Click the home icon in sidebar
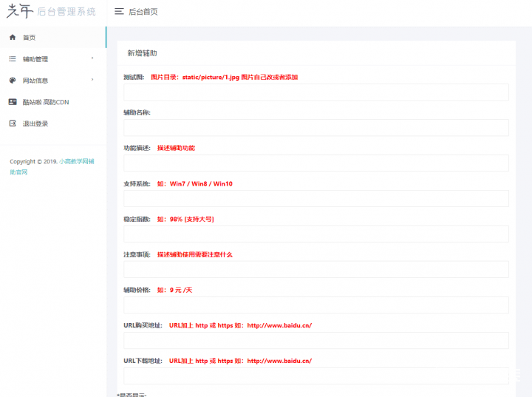532x397 pixels. [x=13, y=38]
